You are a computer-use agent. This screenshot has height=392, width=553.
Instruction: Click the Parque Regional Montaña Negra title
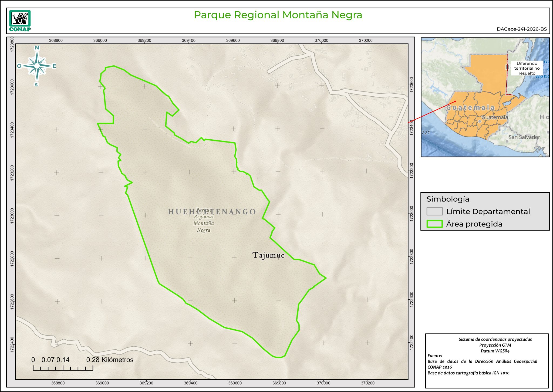point(278,15)
